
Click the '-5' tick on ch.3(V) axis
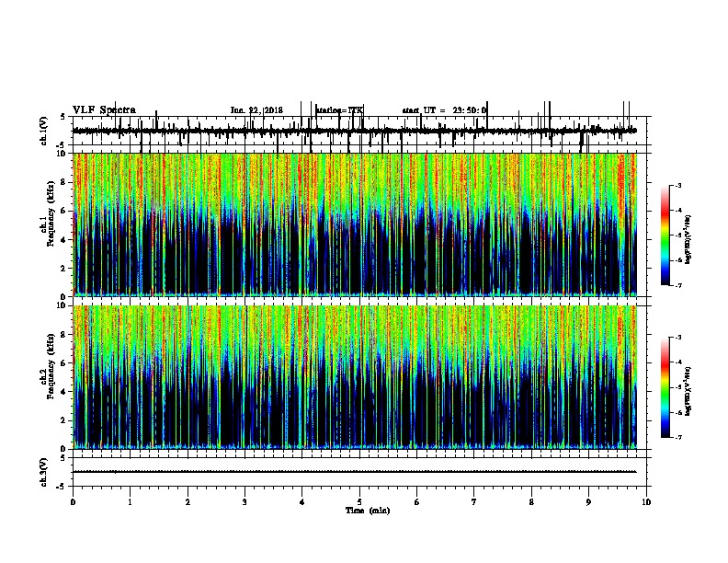[x=62, y=487]
